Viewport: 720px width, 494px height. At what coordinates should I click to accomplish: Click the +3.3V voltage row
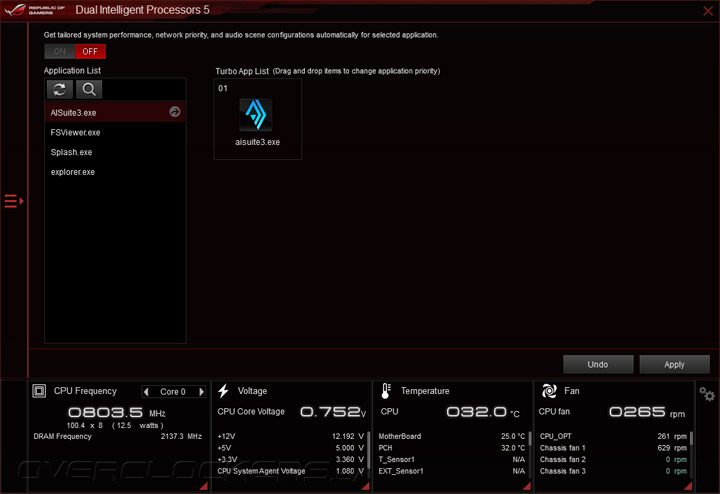tap(291, 459)
